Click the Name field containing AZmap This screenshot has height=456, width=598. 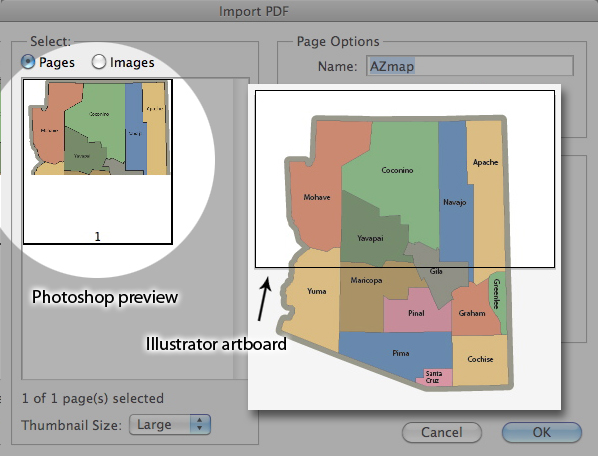(x=469, y=66)
